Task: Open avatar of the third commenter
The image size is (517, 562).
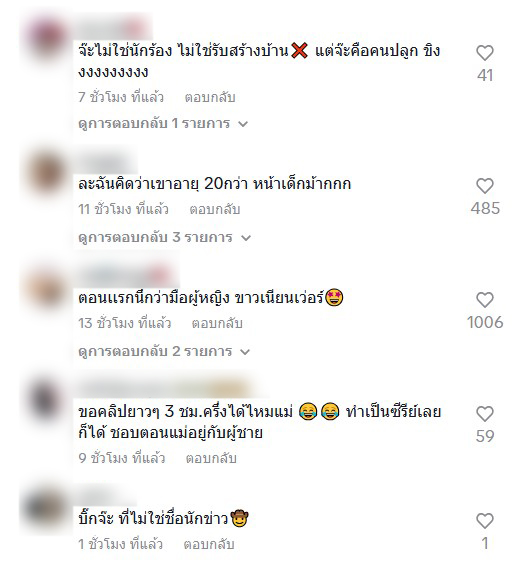Action: click(x=46, y=289)
